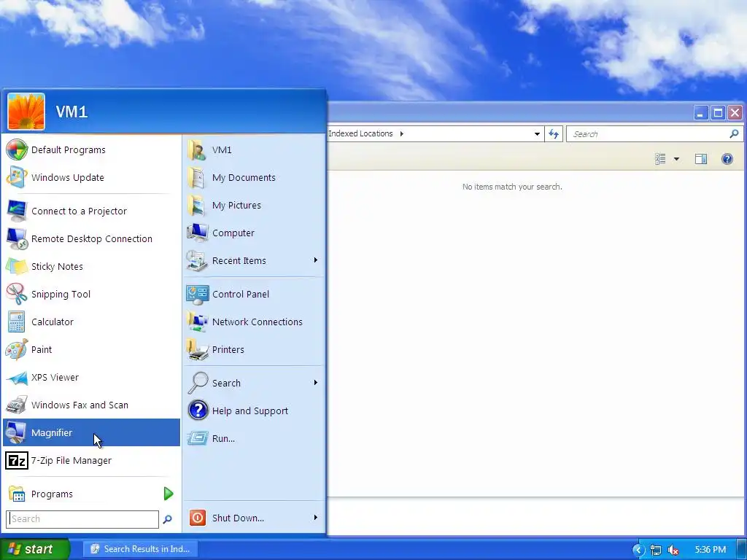Expand the Programs list
Viewport: 747px width, 560px height.
pyautogui.click(x=91, y=494)
